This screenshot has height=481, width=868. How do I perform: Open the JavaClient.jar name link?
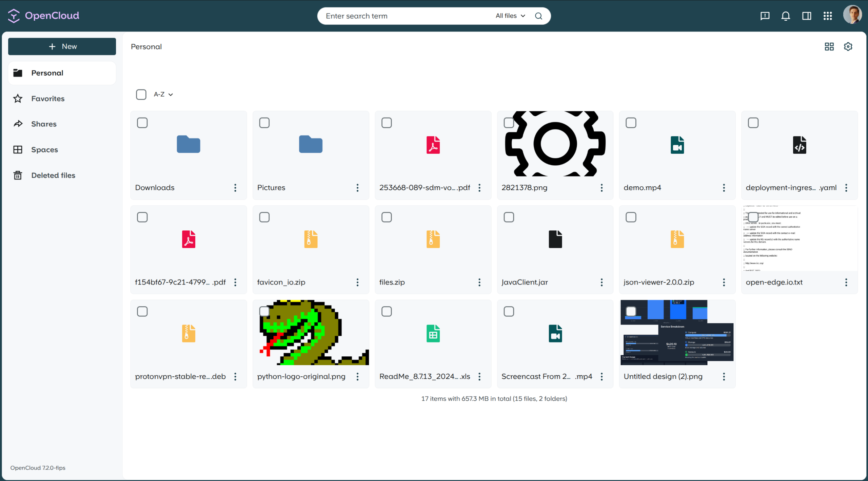click(x=524, y=282)
